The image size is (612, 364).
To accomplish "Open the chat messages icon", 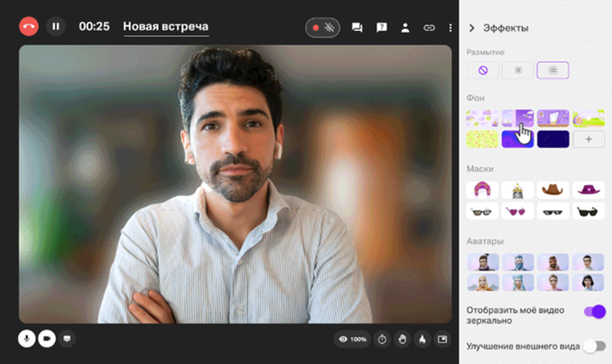I will pyautogui.click(x=357, y=28).
